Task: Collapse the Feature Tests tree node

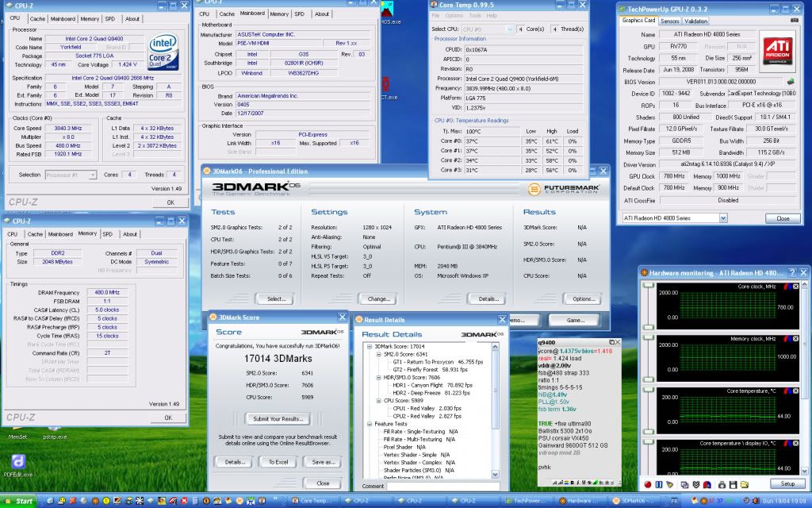Action: pyautogui.click(x=370, y=424)
